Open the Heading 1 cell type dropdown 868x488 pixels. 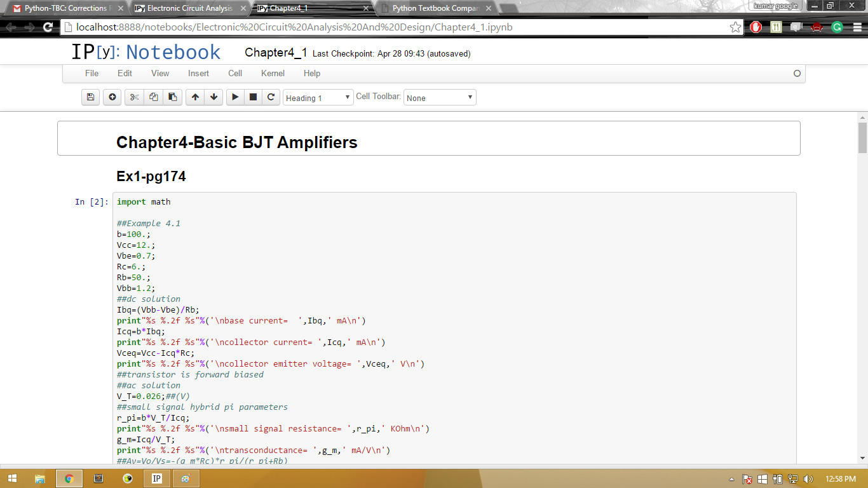point(318,98)
